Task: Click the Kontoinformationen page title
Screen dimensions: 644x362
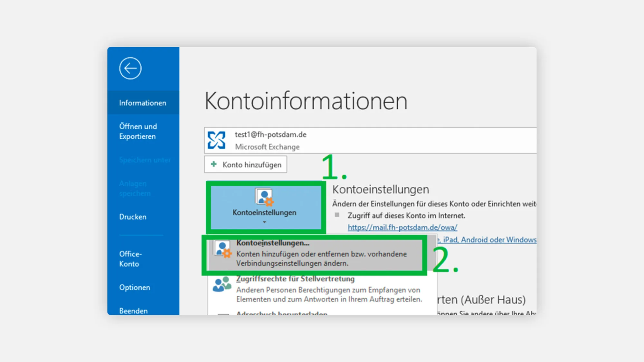Action: click(x=306, y=101)
